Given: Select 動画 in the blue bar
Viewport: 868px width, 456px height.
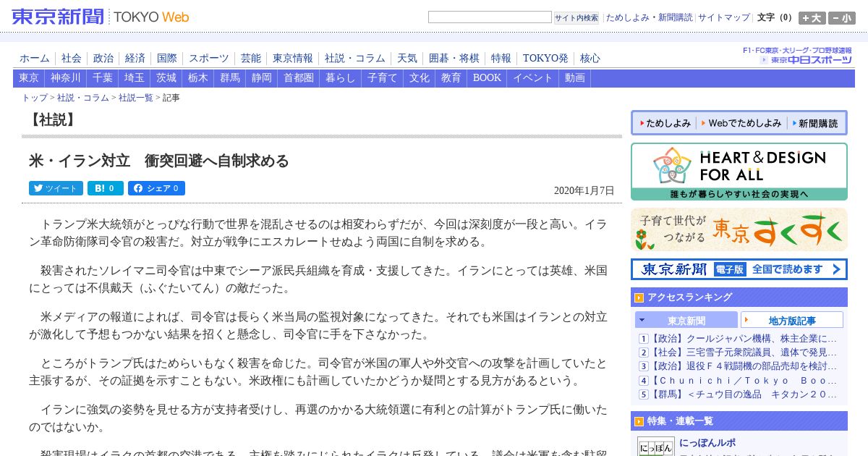Looking at the screenshot, I should pyautogui.click(x=575, y=78).
